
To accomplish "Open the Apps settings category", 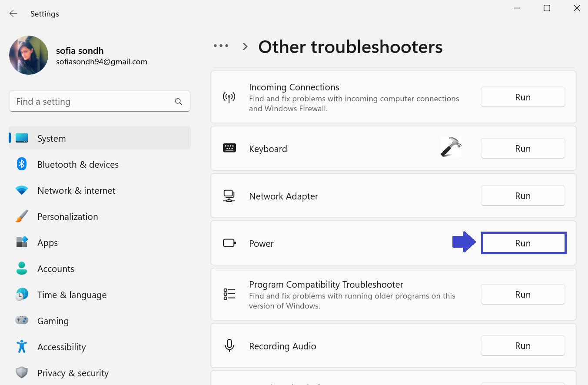I will (x=47, y=243).
